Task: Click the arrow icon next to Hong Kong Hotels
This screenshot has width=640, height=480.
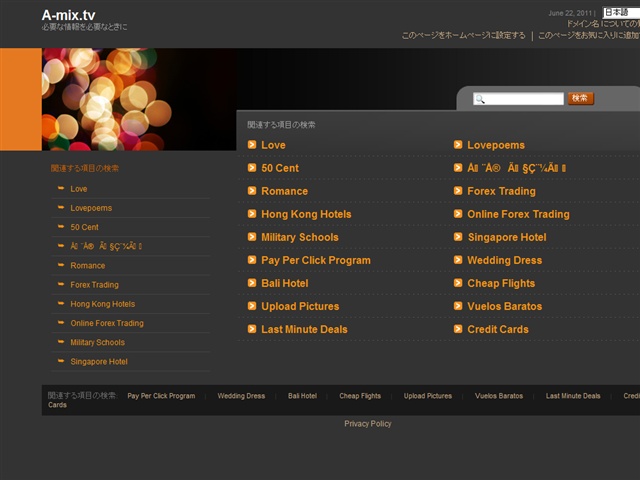Action: (252, 213)
